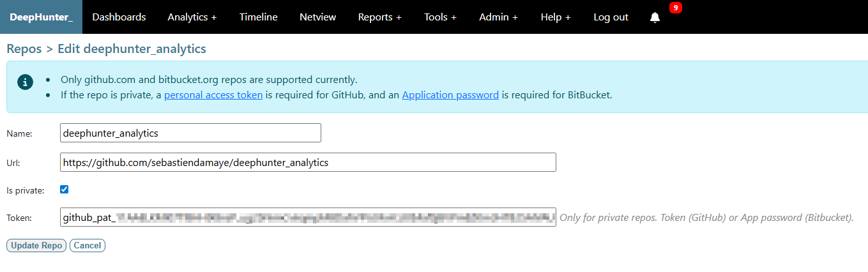Uncheck the Is private checkbox
Screen dimensions: 868x272
point(64,190)
